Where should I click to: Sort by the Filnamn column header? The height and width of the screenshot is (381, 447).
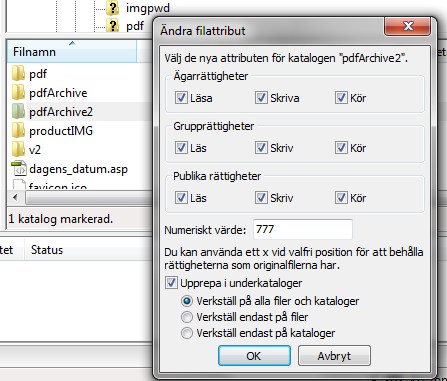pos(72,52)
